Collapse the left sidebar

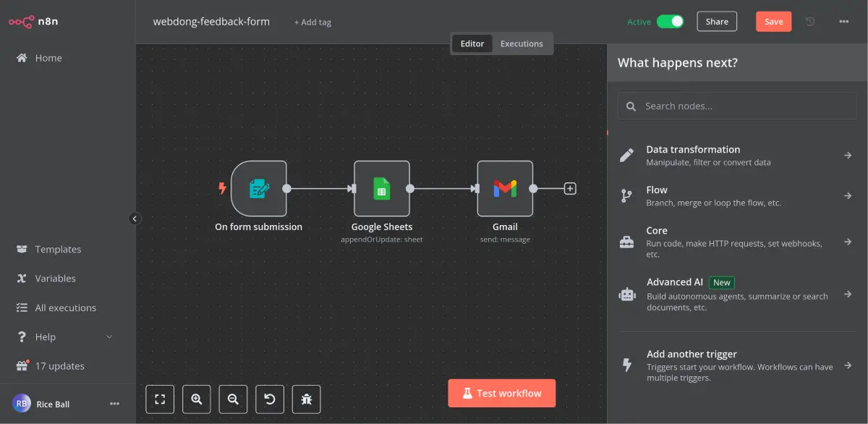coord(135,219)
